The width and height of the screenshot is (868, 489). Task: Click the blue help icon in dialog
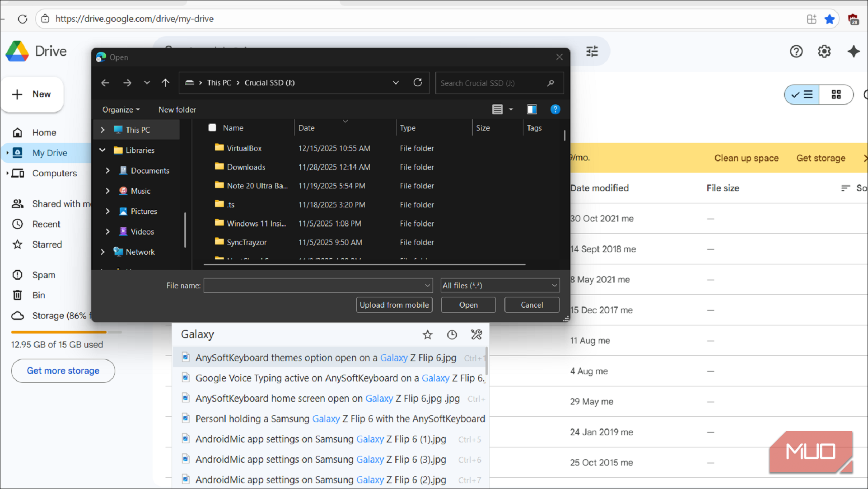click(x=555, y=109)
